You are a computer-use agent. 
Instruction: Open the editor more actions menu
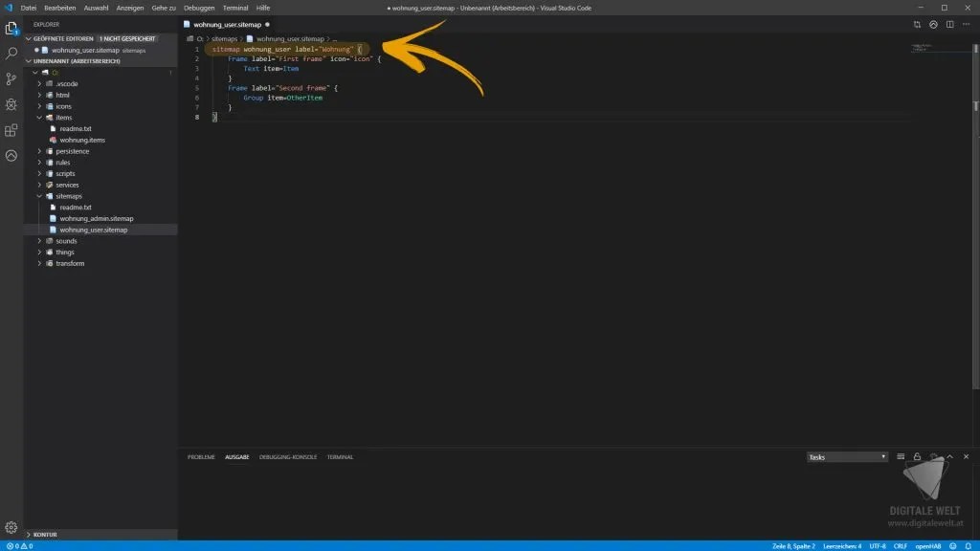click(967, 24)
